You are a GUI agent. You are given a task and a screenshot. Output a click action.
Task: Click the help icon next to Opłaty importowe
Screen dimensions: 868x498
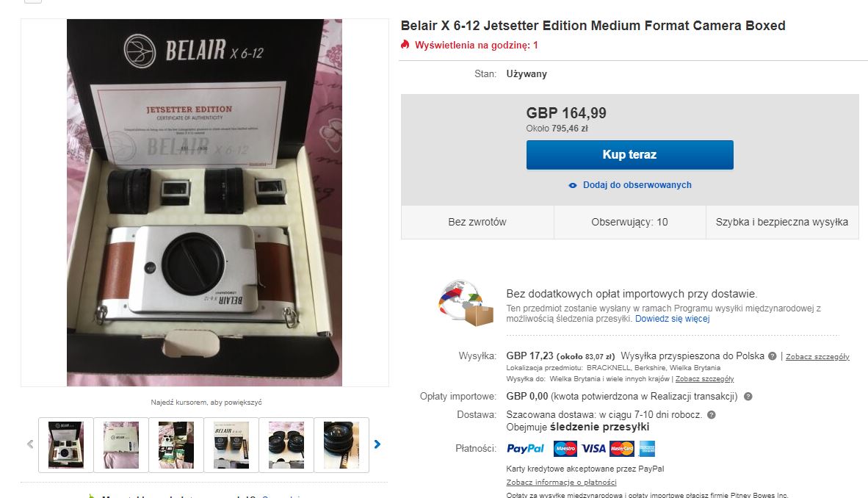coord(748,397)
